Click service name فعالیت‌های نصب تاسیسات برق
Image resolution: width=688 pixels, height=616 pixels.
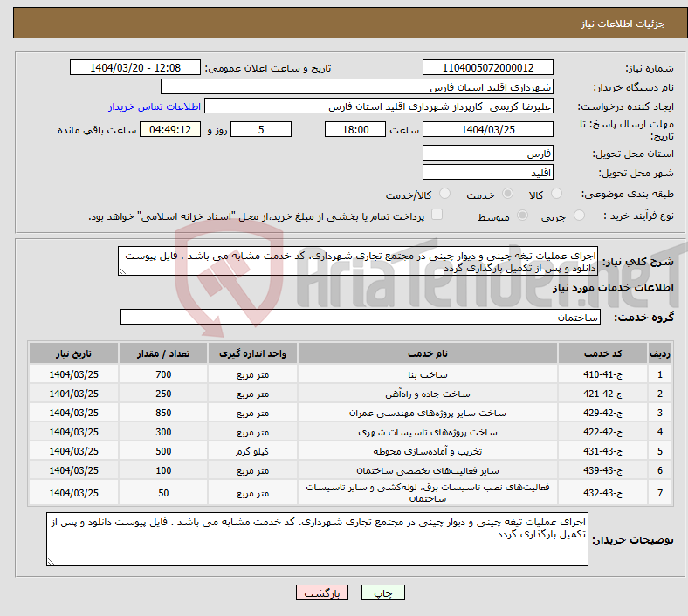(x=428, y=493)
